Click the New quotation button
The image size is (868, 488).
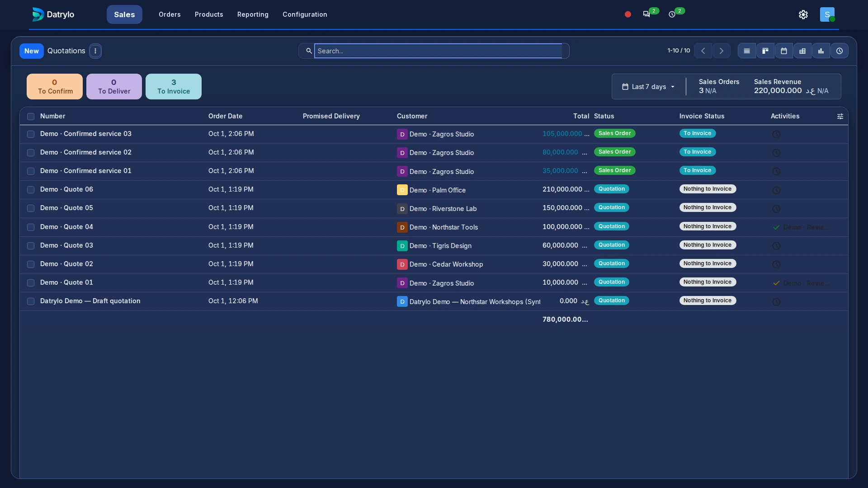point(32,51)
